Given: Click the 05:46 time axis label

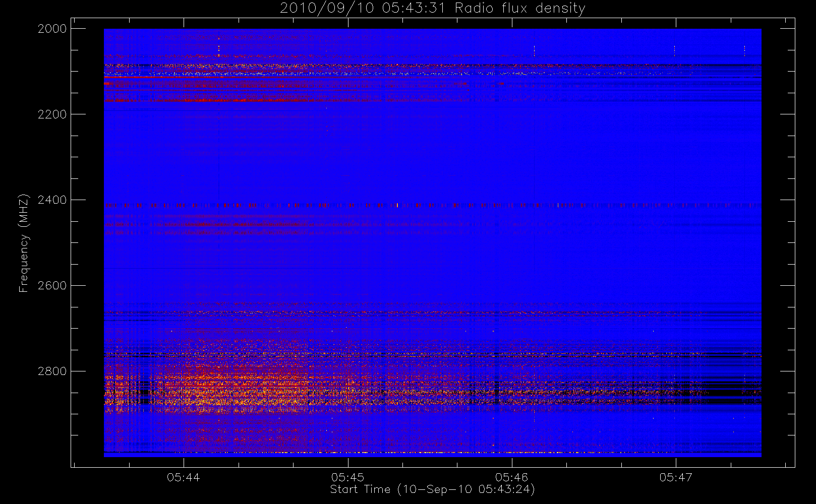Looking at the screenshot, I should coord(511,477).
